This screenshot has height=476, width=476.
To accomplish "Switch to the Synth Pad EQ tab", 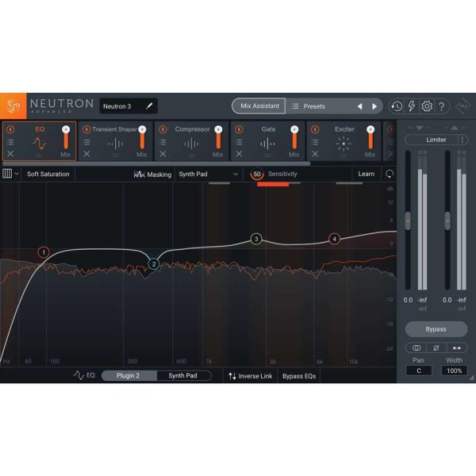I will point(183,376).
